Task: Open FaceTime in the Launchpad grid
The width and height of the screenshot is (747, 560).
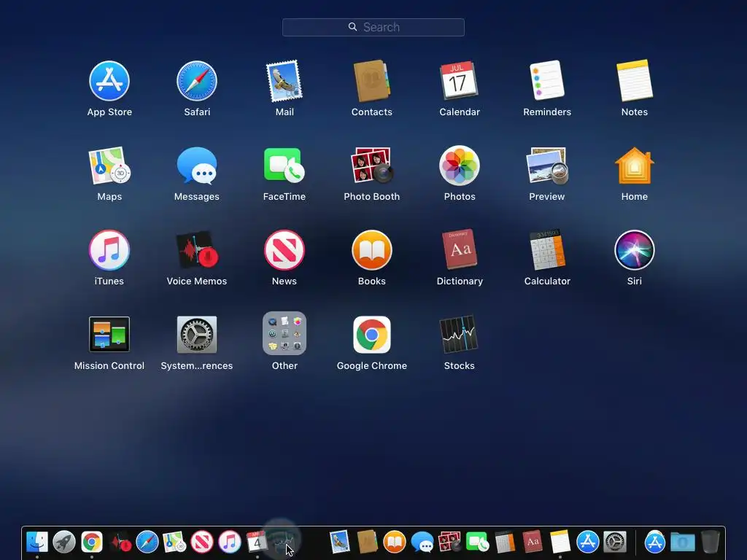Action: click(x=285, y=166)
